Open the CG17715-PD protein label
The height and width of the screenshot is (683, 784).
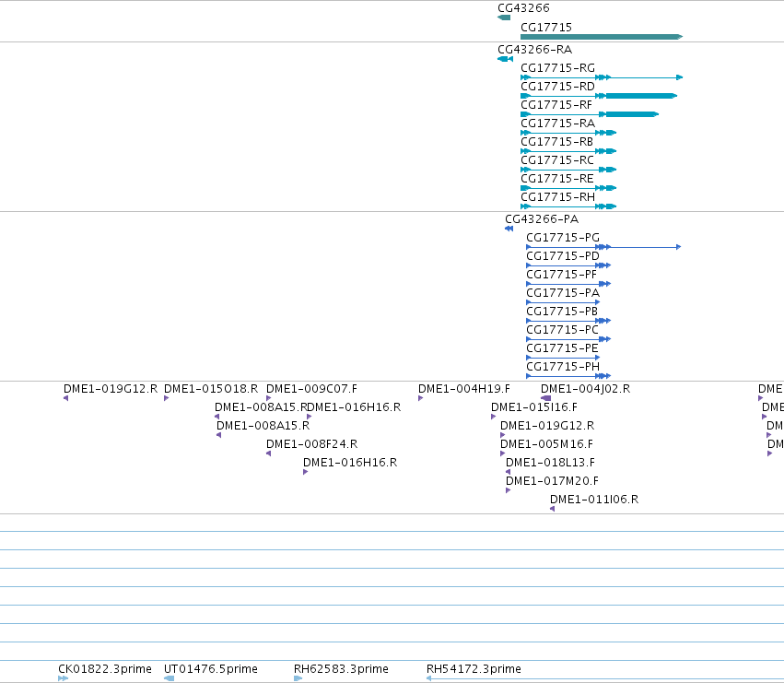coord(563,255)
